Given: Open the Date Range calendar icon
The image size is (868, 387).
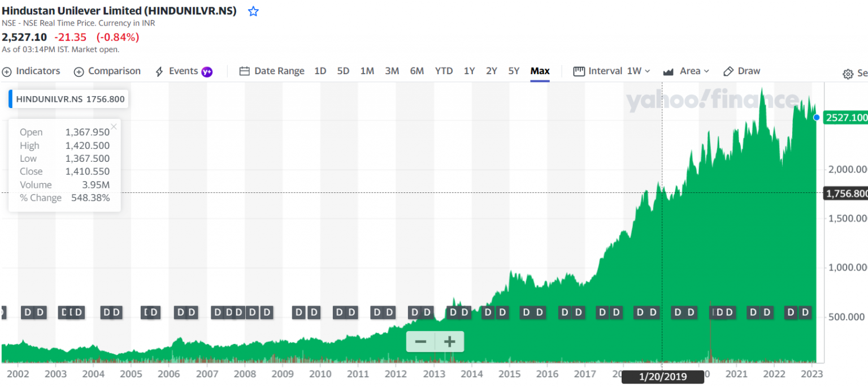Looking at the screenshot, I should (245, 71).
